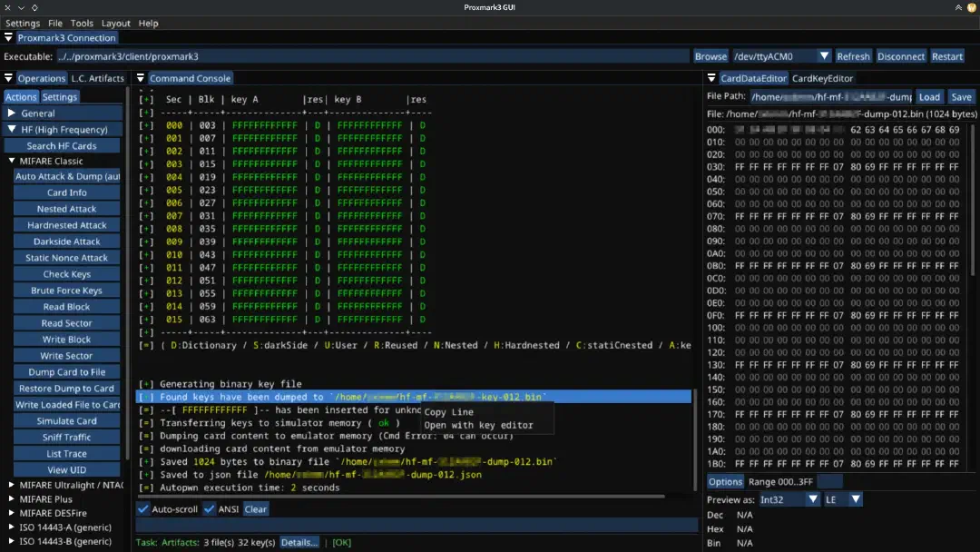Screen dimensions: 980x552
Task: Start the Nested Attack action
Action: tap(67, 209)
